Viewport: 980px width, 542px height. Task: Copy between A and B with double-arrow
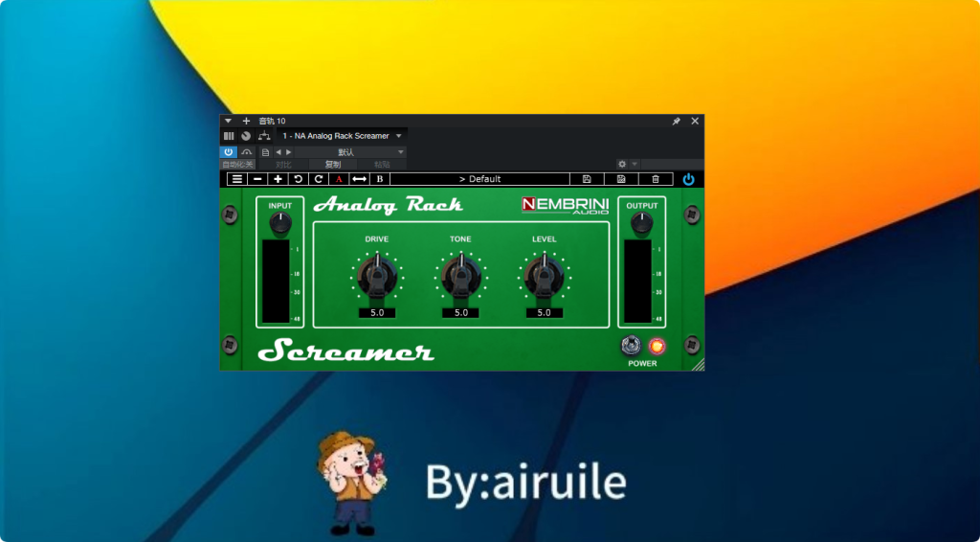click(x=359, y=179)
